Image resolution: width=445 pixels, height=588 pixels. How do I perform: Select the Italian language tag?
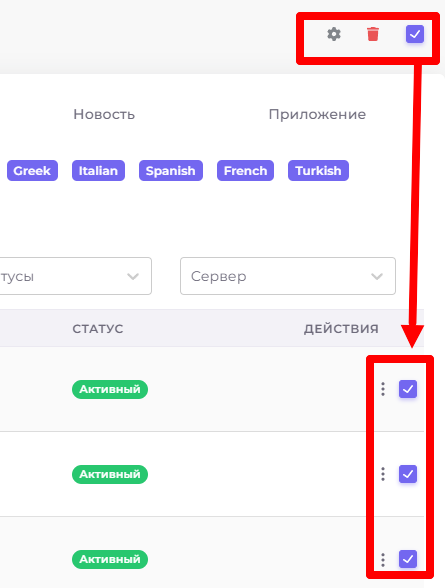pos(98,171)
